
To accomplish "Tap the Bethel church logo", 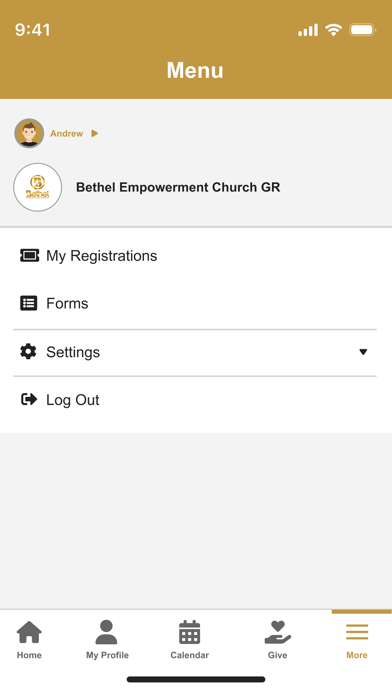I will [38, 187].
